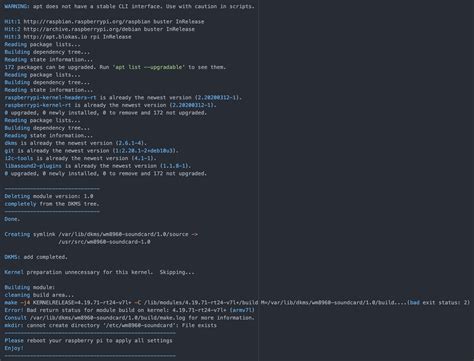Click the 'Kernel preparation unnecessary' message
Viewport: 474px width, 361px height.
99,272
